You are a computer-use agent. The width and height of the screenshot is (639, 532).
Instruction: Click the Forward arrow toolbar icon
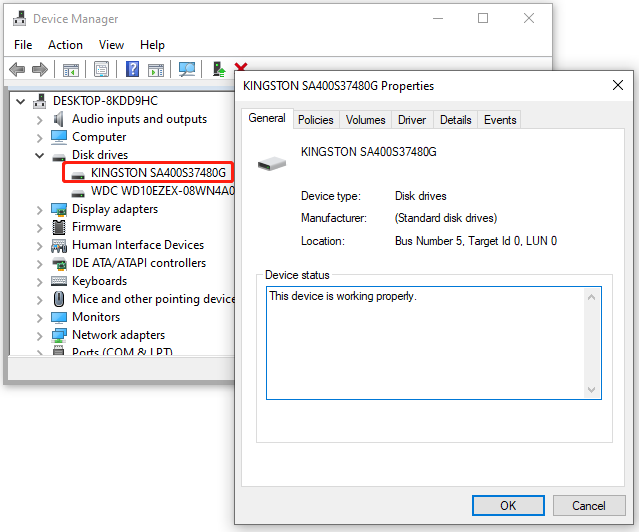[x=40, y=69]
